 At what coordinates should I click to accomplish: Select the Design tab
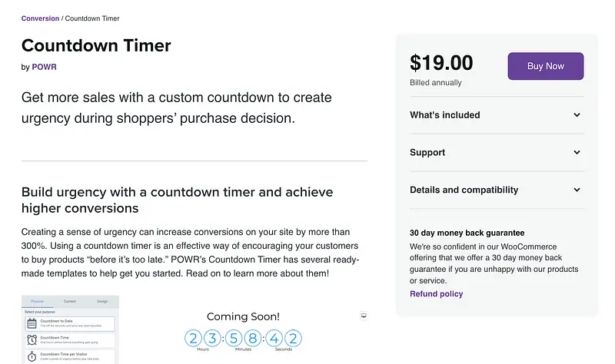point(102,302)
